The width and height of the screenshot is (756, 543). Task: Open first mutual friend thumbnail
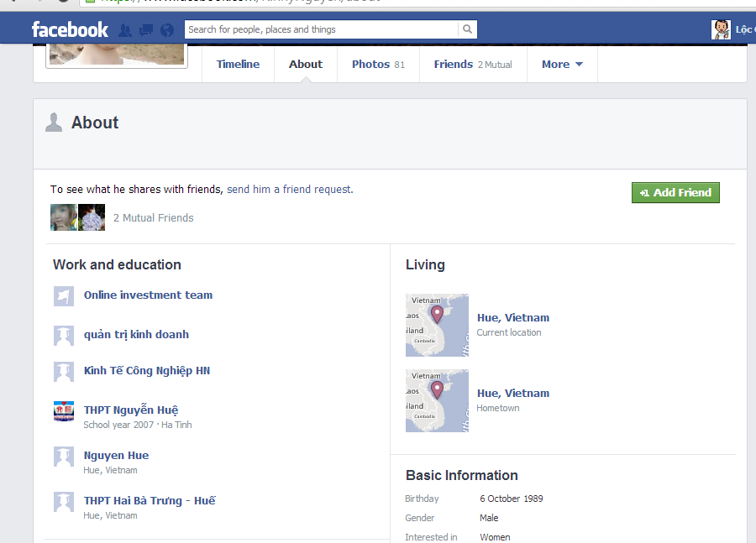[64, 217]
